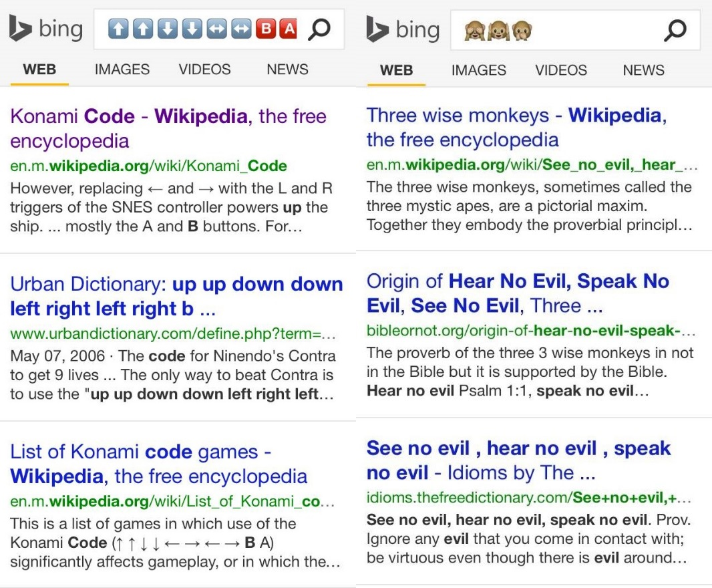Click the hear-no-evil monkey emoji

click(x=498, y=31)
